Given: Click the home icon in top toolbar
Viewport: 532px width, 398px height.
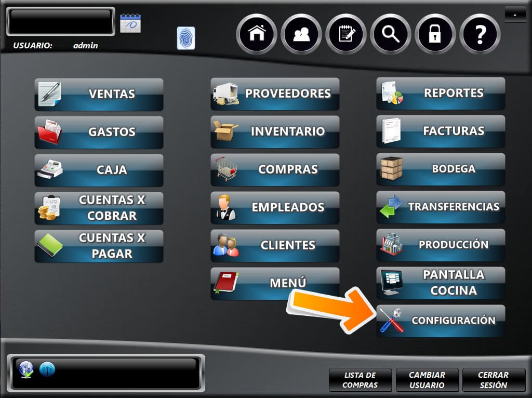Looking at the screenshot, I should [257, 34].
